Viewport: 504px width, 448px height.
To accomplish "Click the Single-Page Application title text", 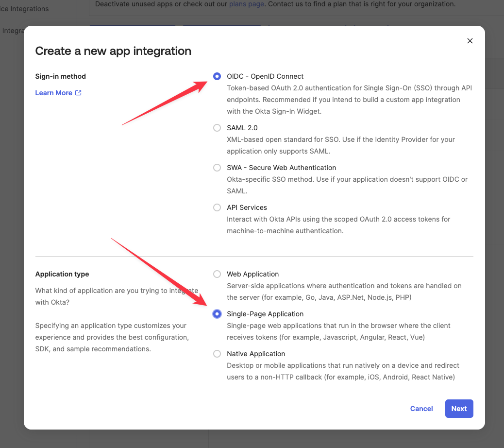I will 265,314.
